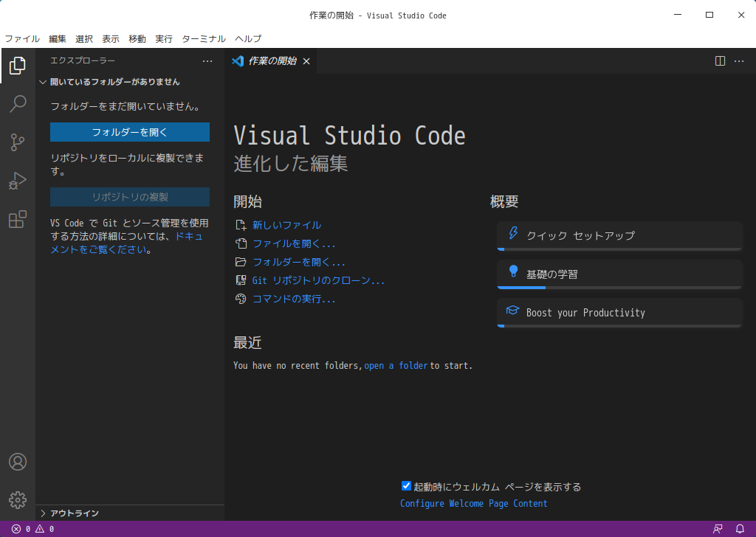This screenshot has width=756, height=537.
Task: Open the Explorer view in activity bar
Action: tap(18, 66)
